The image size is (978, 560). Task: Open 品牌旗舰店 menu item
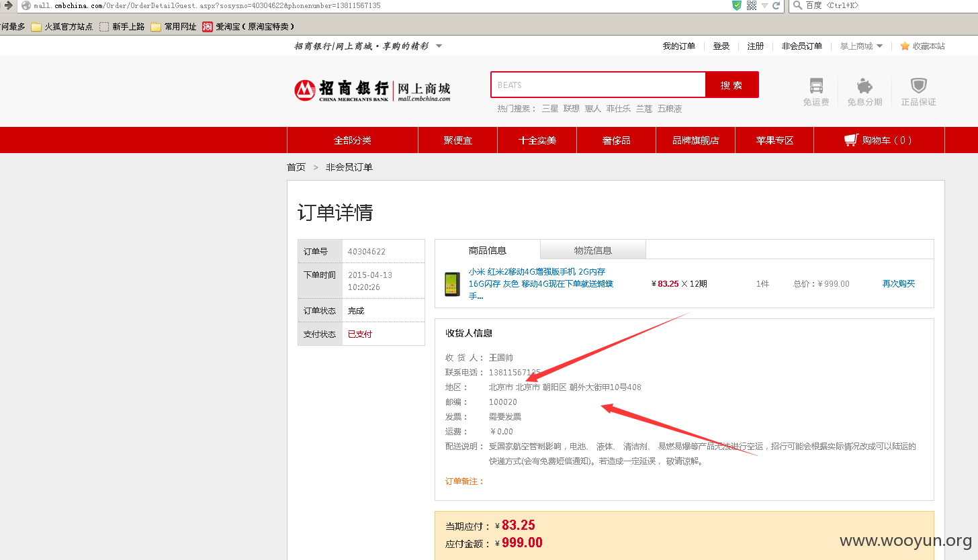coord(696,140)
